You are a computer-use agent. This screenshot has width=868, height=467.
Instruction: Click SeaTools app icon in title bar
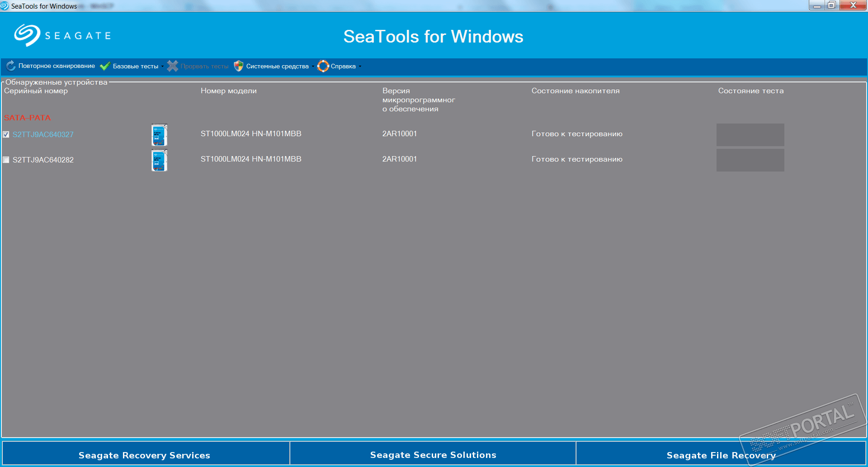coord(5,6)
